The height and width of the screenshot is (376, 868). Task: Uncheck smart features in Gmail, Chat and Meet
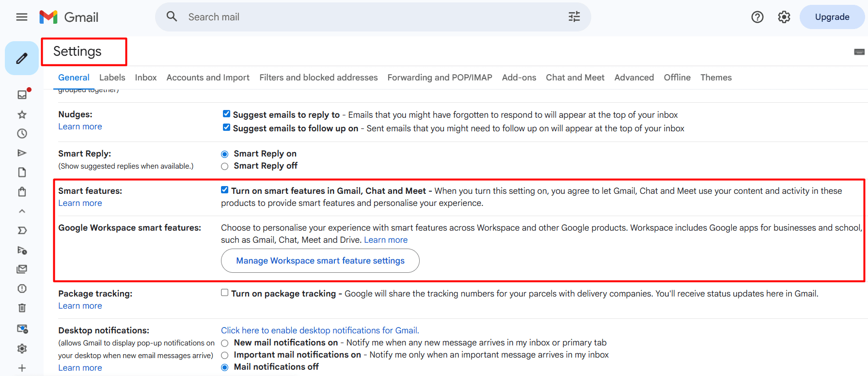tap(224, 190)
